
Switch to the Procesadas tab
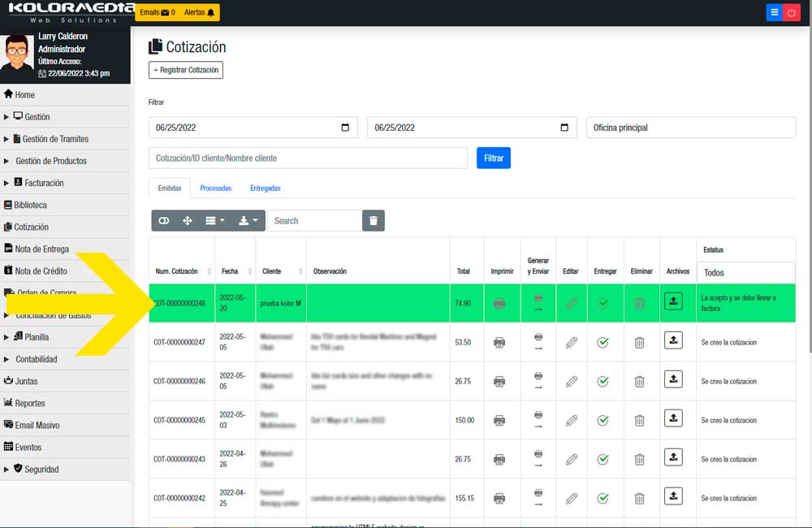[215, 188]
